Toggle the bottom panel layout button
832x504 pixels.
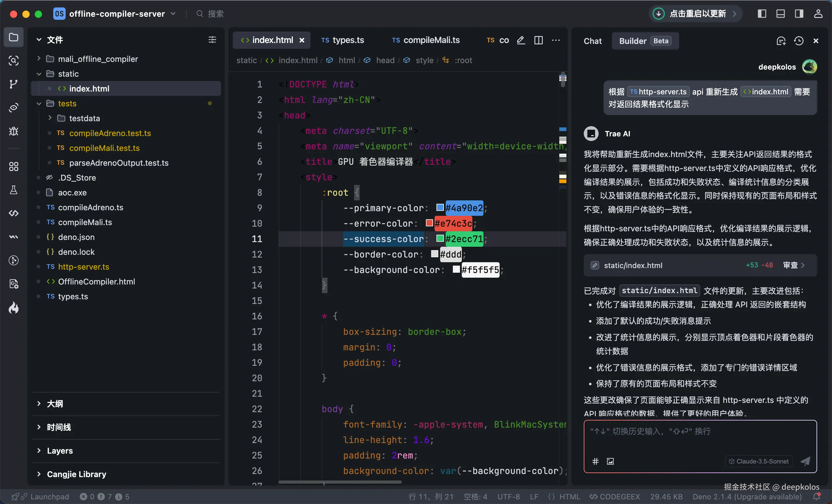(x=780, y=14)
